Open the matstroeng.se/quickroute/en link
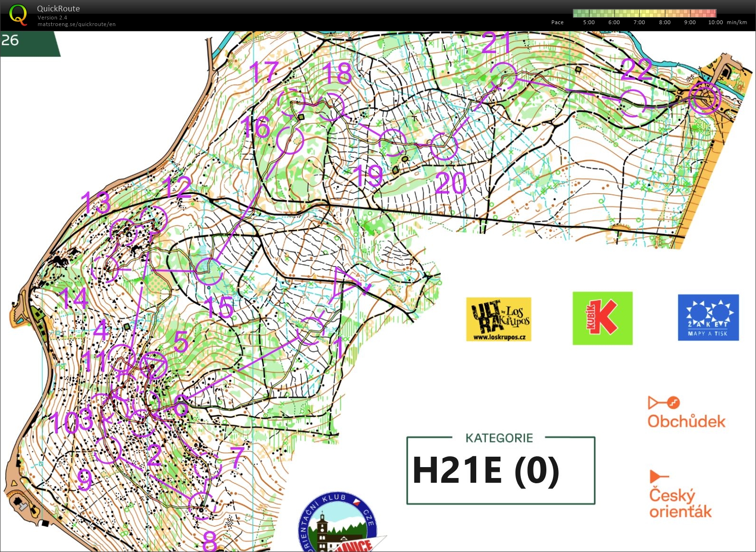 point(76,24)
